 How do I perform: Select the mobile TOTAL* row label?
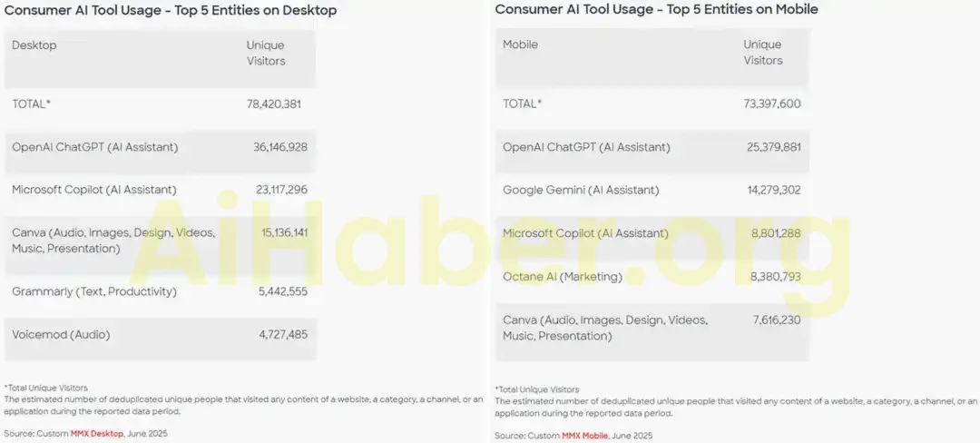coord(522,103)
